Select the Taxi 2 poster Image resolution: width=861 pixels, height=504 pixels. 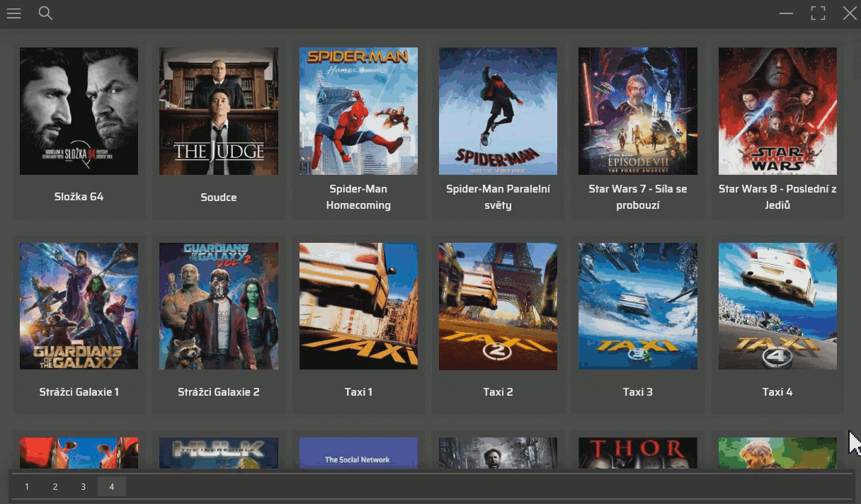(498, 307)
